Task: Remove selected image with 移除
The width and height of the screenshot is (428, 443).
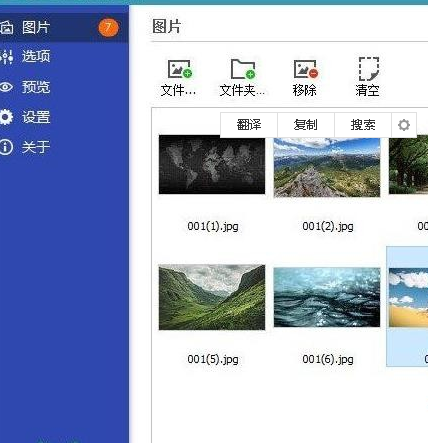Action: point(305,78)
